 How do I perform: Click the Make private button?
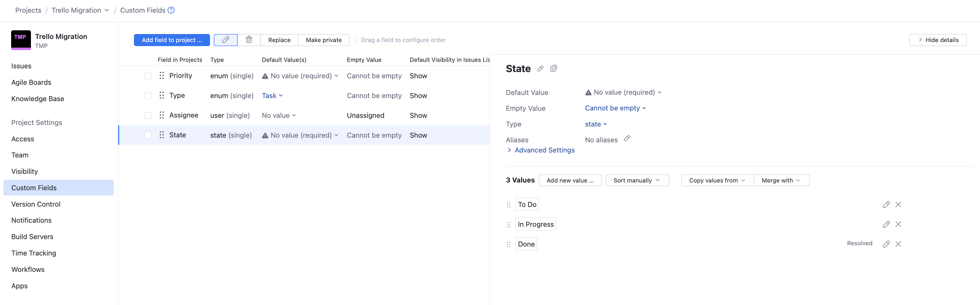tap(324, 40)
